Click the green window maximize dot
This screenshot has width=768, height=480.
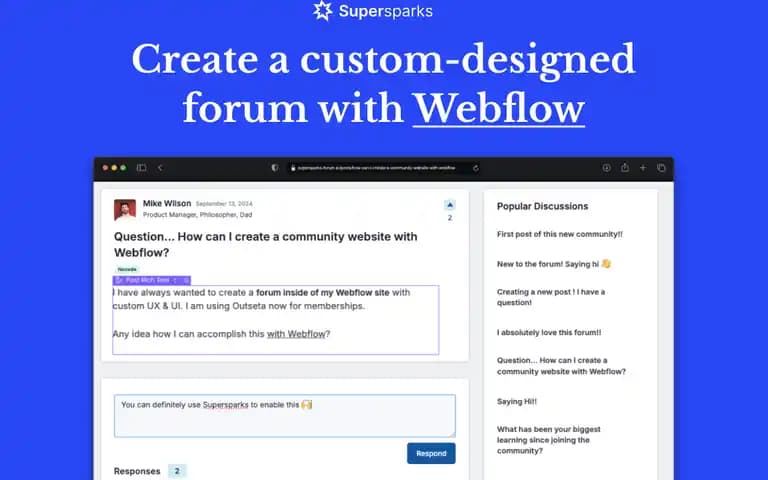pyautogui.click(x=123, y=168)
